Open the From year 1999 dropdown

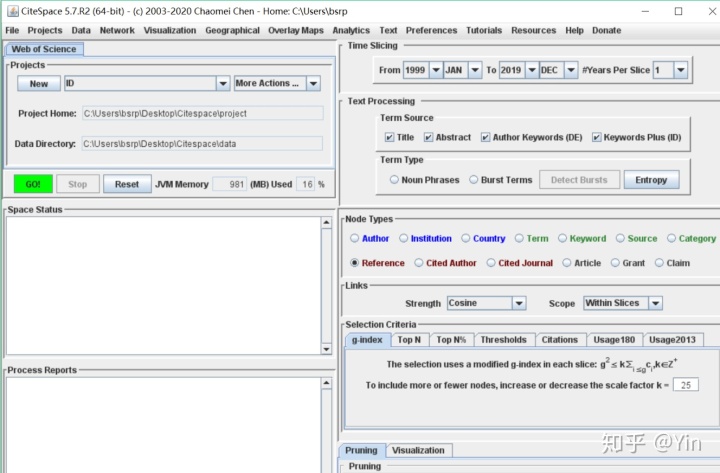[x=436, y=70]
